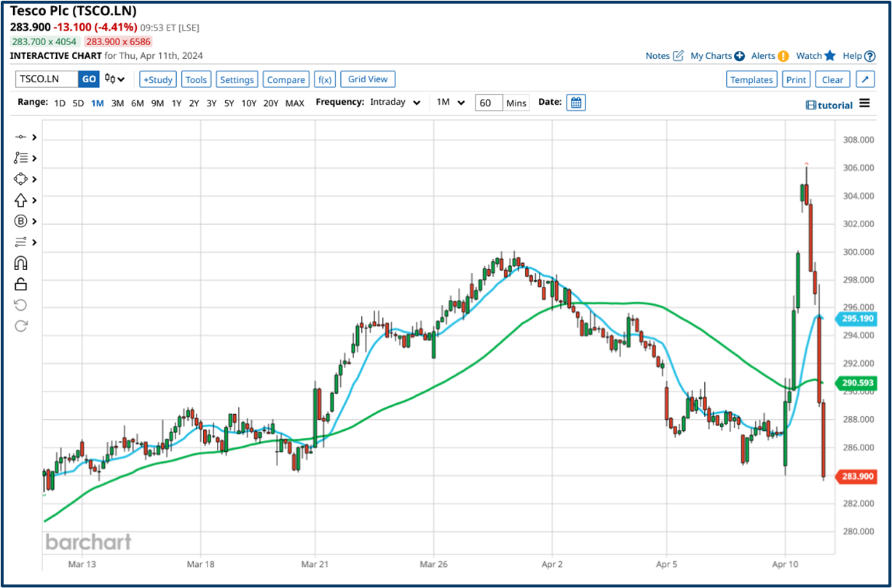Open the hamburger menu next to tutorial

pyautogui.click(x=864, y=103)
